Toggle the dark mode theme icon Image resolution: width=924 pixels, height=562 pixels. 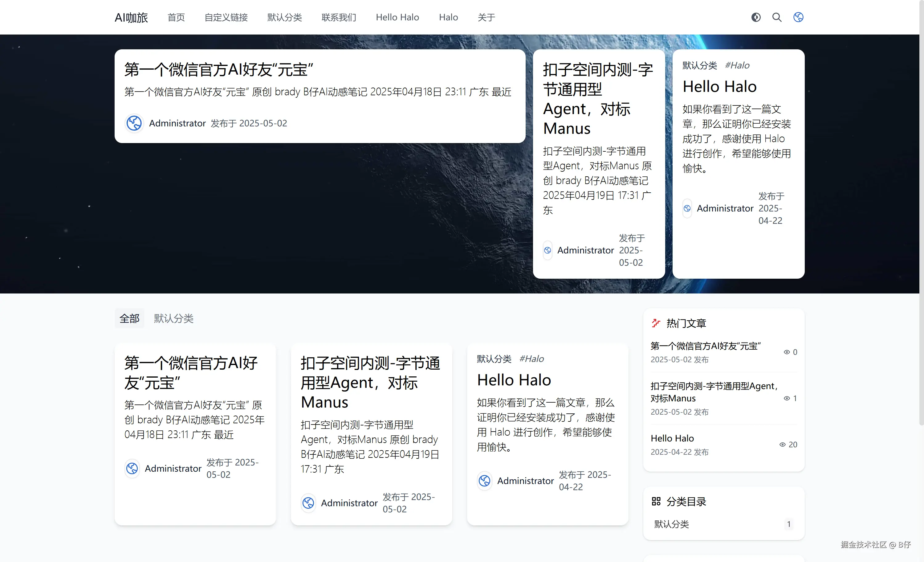click(x=756, y=17)
